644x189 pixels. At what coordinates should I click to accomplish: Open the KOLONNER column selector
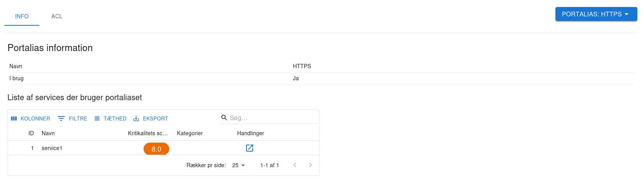[30, 118]
